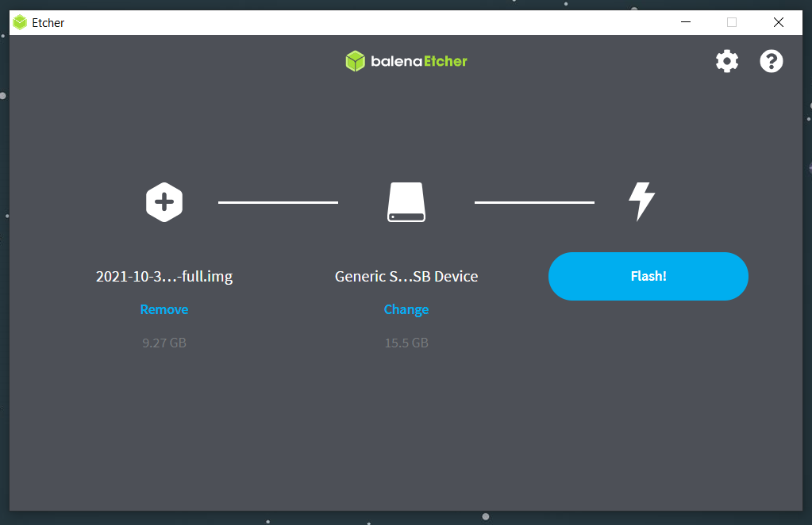
Task: Click the balenaEtcher wordmark text
Action: point(418,61)
